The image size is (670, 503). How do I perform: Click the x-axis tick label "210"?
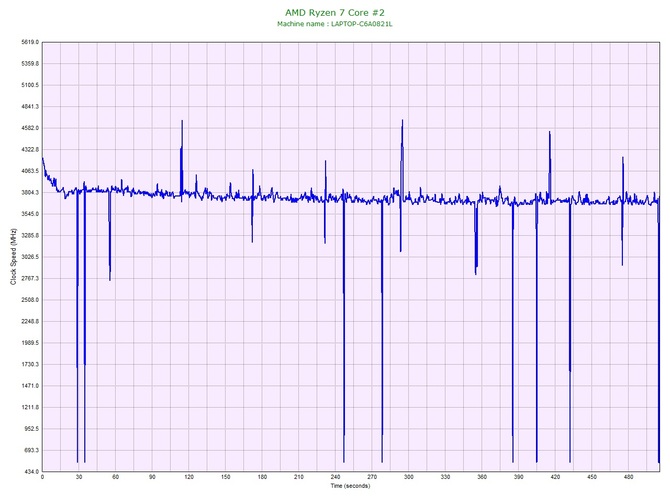[x=299, y=477]
